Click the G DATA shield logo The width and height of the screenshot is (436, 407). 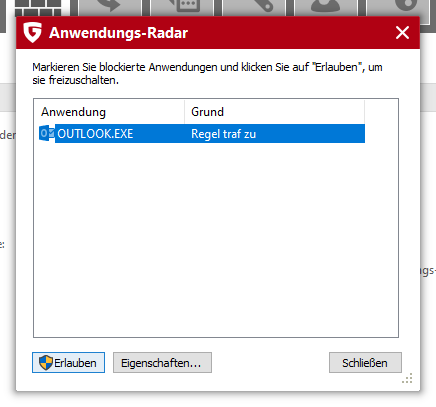32,32
